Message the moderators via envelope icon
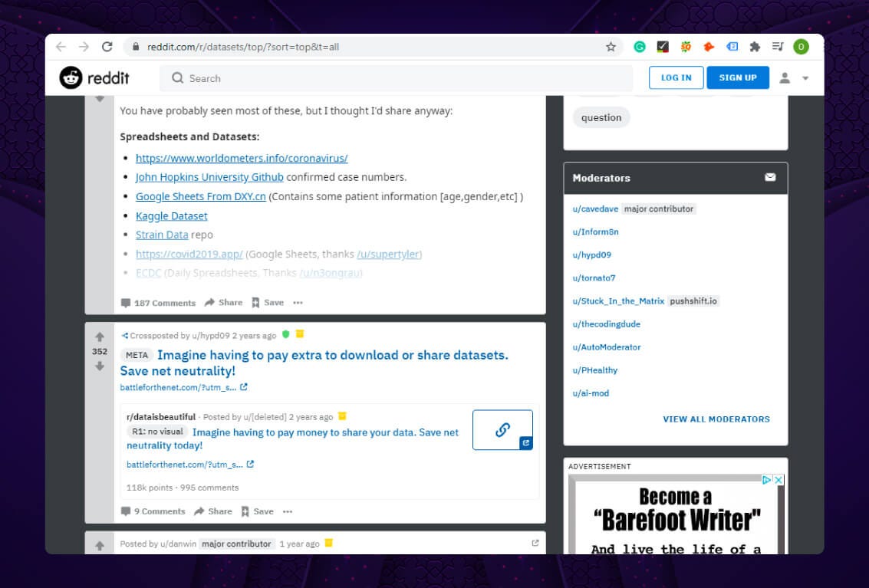This screenshot has height=588, width=869. click(770, 177)
